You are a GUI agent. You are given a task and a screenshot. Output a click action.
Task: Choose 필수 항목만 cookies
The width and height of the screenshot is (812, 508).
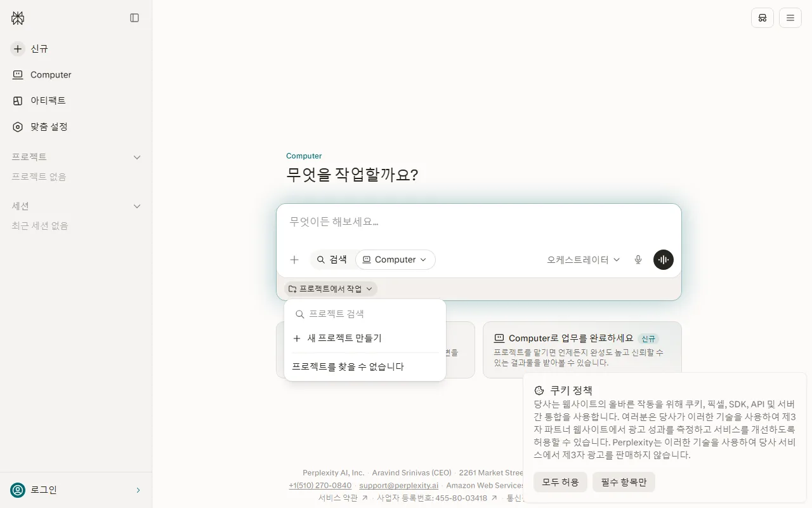[x=624, y=482]
